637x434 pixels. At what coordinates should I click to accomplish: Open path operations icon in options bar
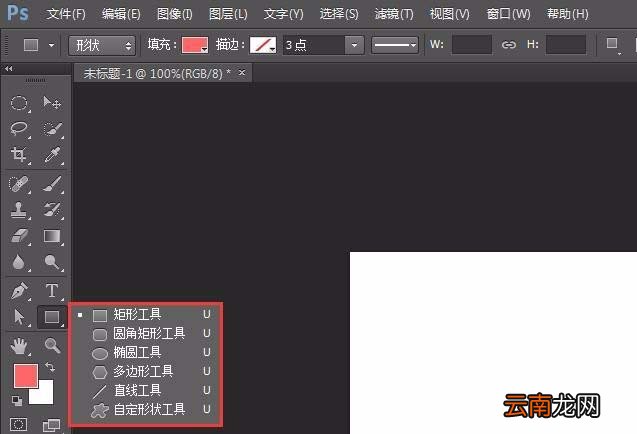click(612, 44)
